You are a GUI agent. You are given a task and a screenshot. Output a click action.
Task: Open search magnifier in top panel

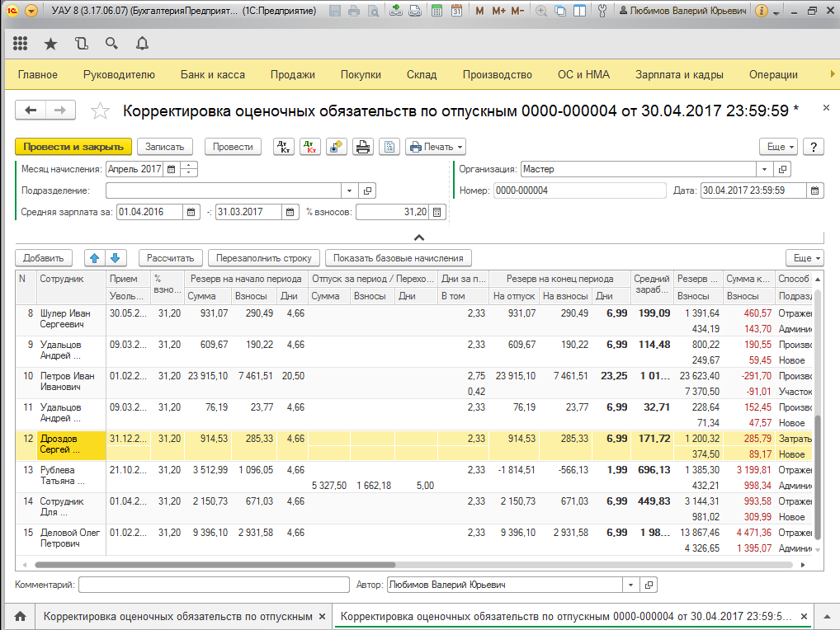click(111, 44)
